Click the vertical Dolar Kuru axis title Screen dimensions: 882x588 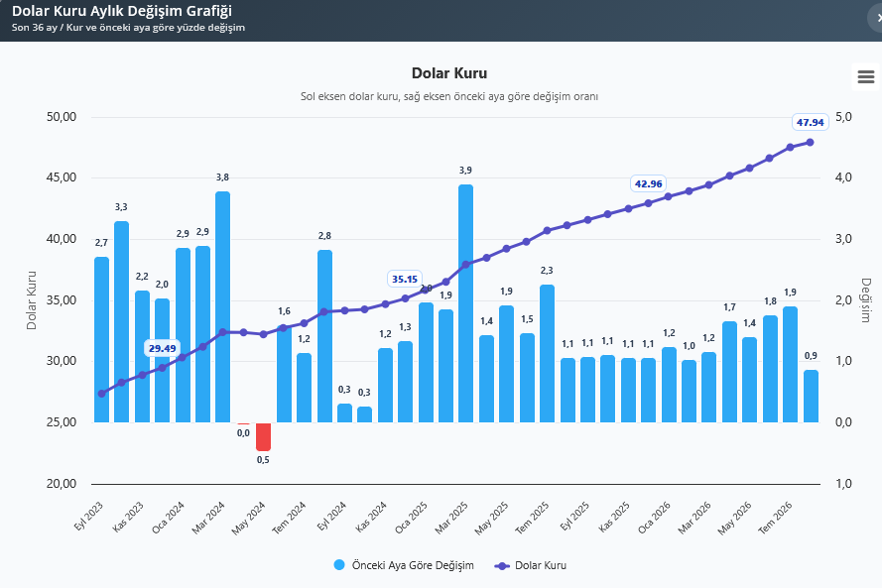coord(32,300)
